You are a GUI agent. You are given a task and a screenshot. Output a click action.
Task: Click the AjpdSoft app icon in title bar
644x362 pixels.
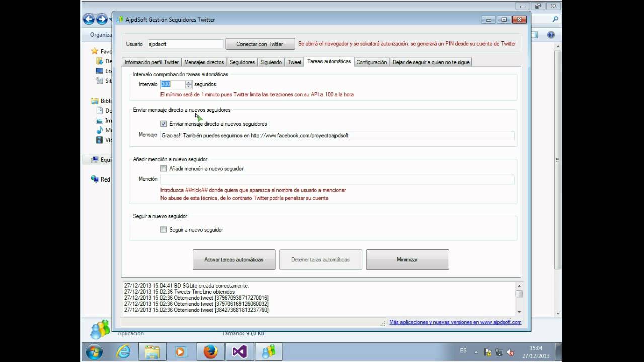tap(120, 20)
